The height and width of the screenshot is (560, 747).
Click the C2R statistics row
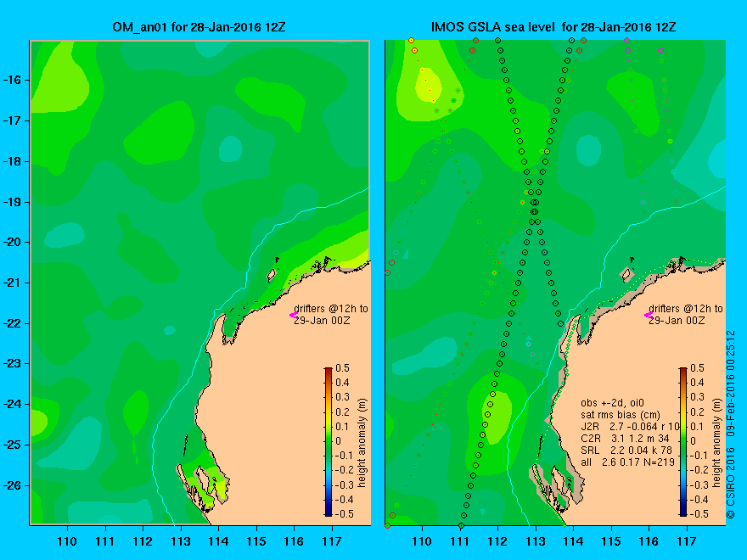click(x=625, y=438)
